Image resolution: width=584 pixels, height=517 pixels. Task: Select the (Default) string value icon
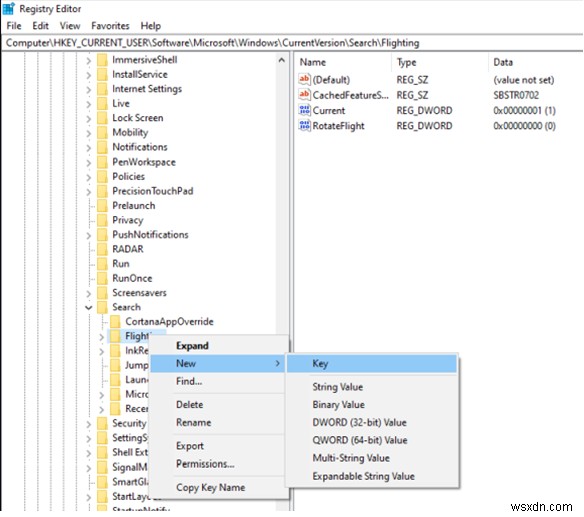(x=304, y=79)
